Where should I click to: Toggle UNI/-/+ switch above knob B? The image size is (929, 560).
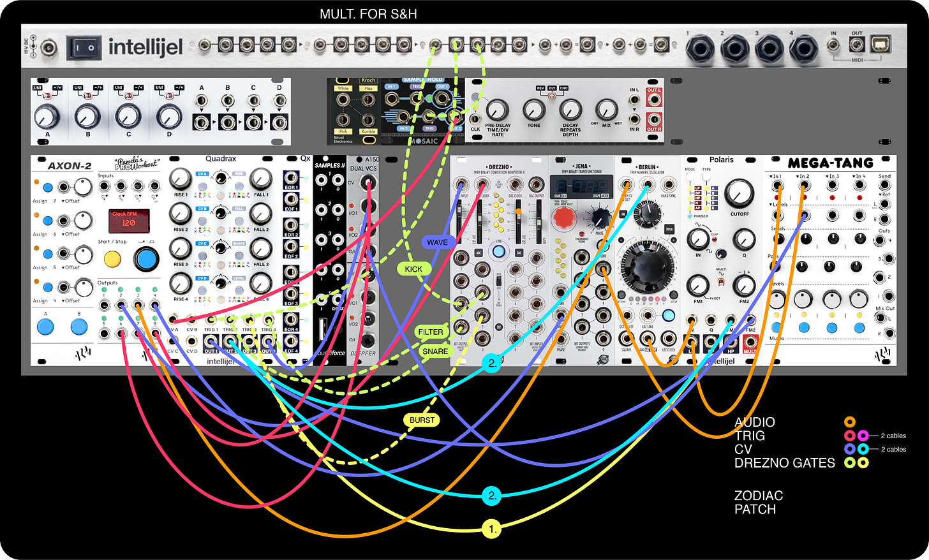point(87,95)
